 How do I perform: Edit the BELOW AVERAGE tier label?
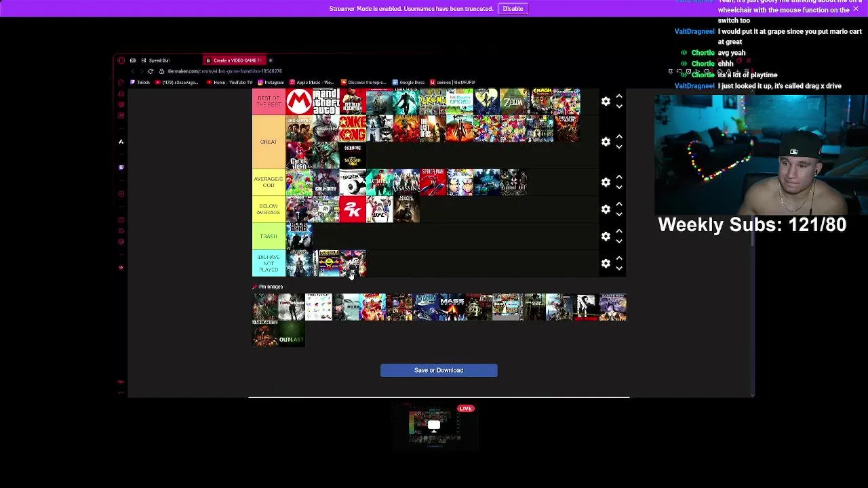point(269,209)
